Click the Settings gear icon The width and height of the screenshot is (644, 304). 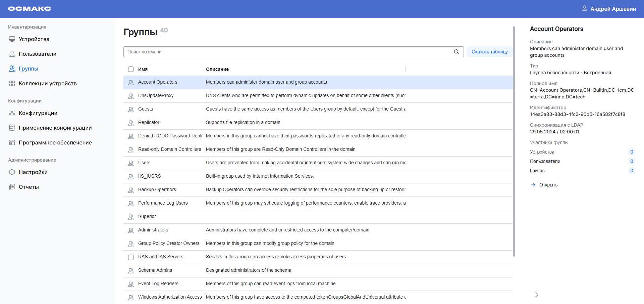pos(12,172)
